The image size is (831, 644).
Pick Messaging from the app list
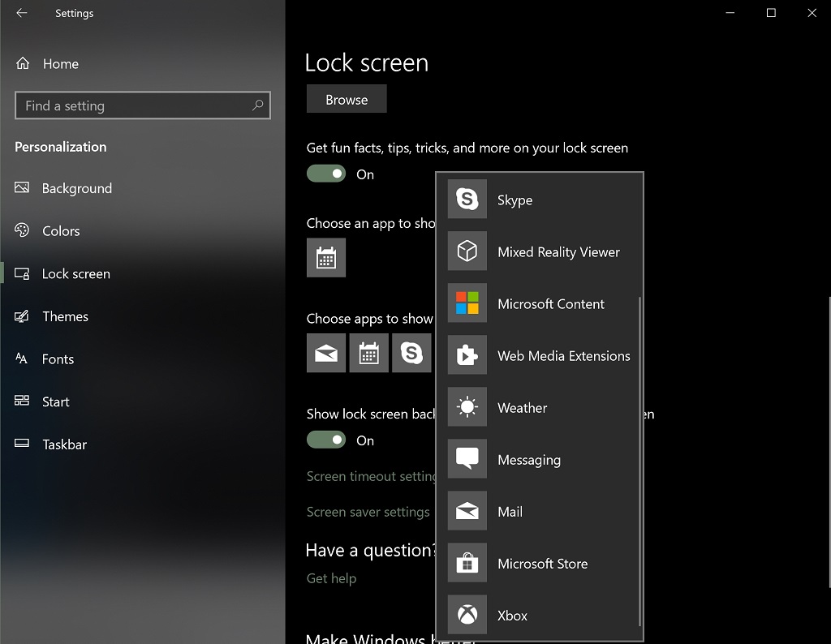click(540, 458)
